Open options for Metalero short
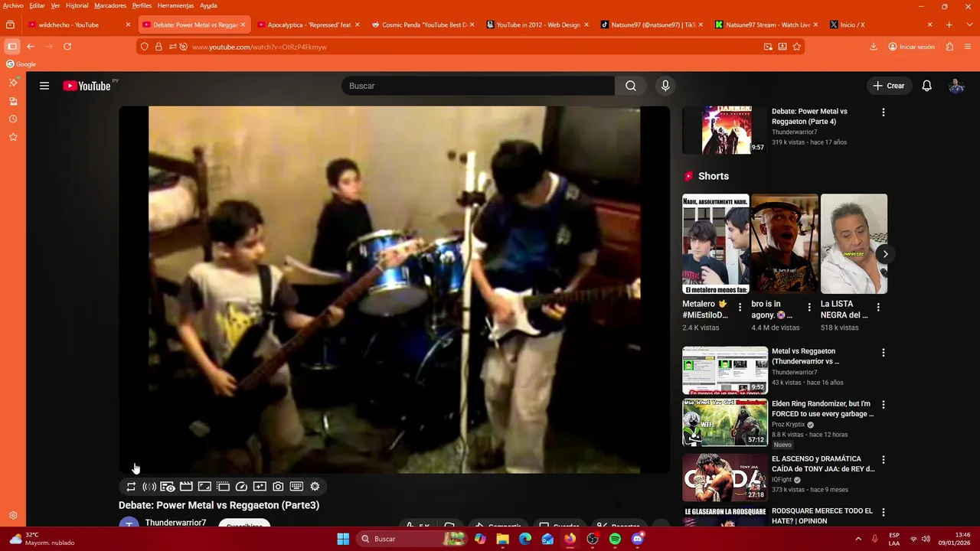The width and height of the screenshot is (980, 551). tap(740, 307)
